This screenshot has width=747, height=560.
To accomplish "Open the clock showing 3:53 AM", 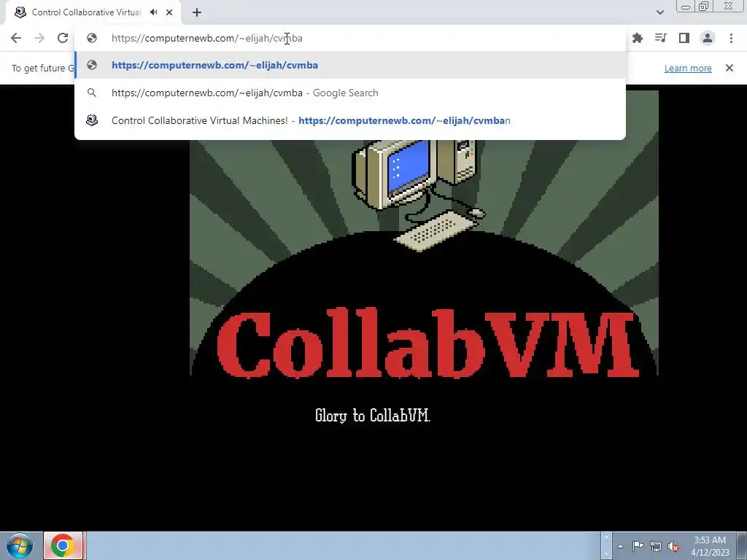I will point(710,546).
